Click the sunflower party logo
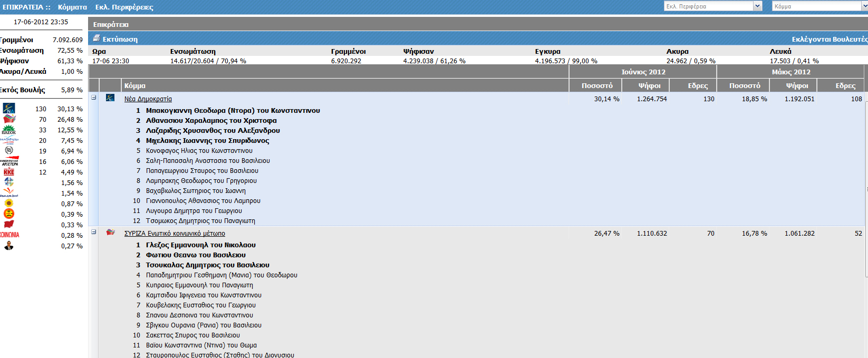The width and height of the screenshot is (868, 358). (x=9, y=204)
